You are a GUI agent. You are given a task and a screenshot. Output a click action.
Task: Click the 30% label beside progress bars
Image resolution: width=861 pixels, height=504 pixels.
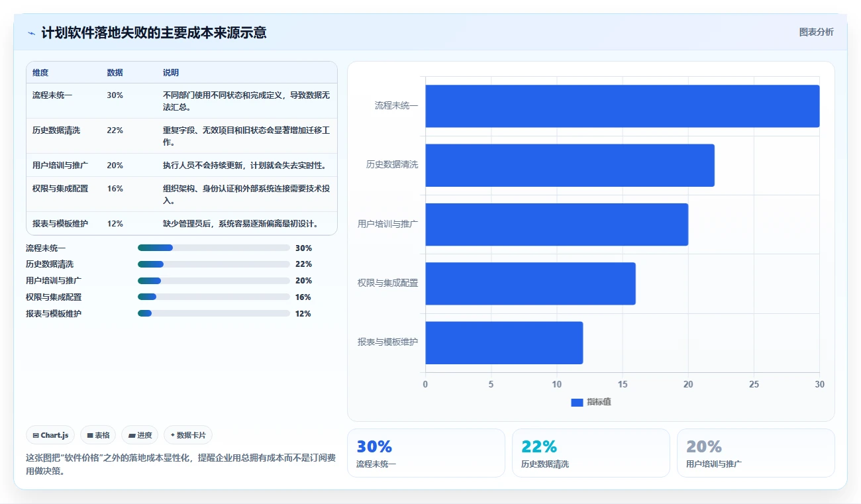pyautogui.click(x=303, y=248)
